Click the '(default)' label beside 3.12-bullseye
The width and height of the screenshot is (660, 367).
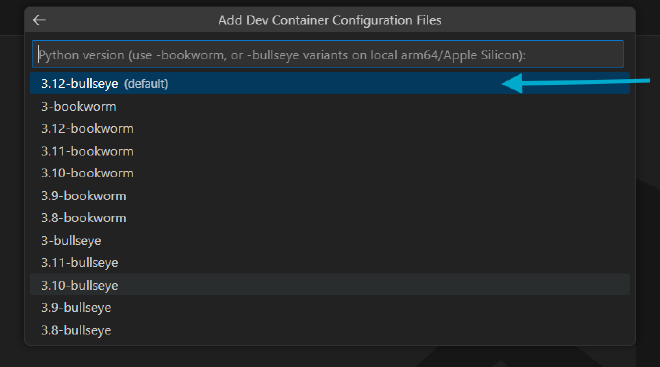pos(146,84)
